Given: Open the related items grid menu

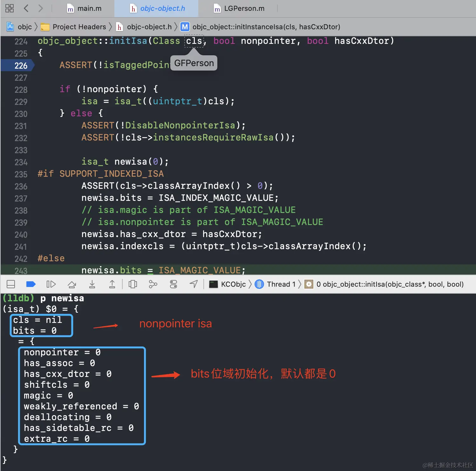Looking at the screenshot, I should pyautogui.click(x=10, y=8).
